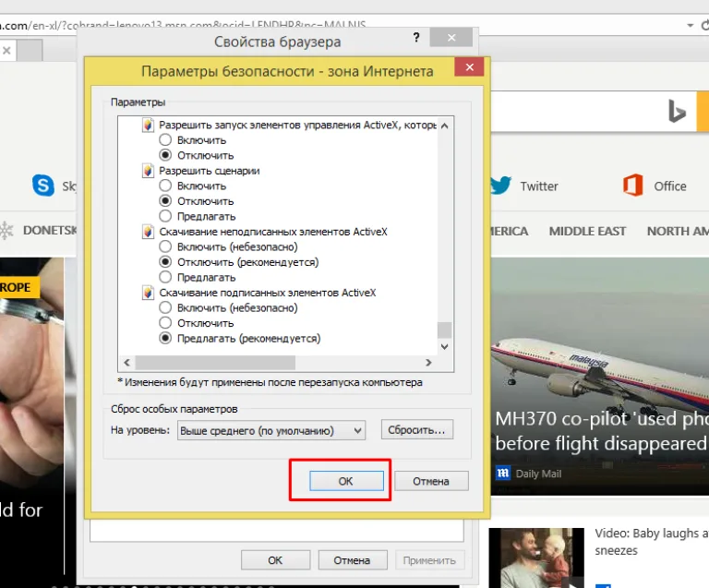The height and width of the screenshot is (588, 709).
Task: Click icon beside Разрешить запуск элементов управления ActiveX
Action: tap(148, 125)
